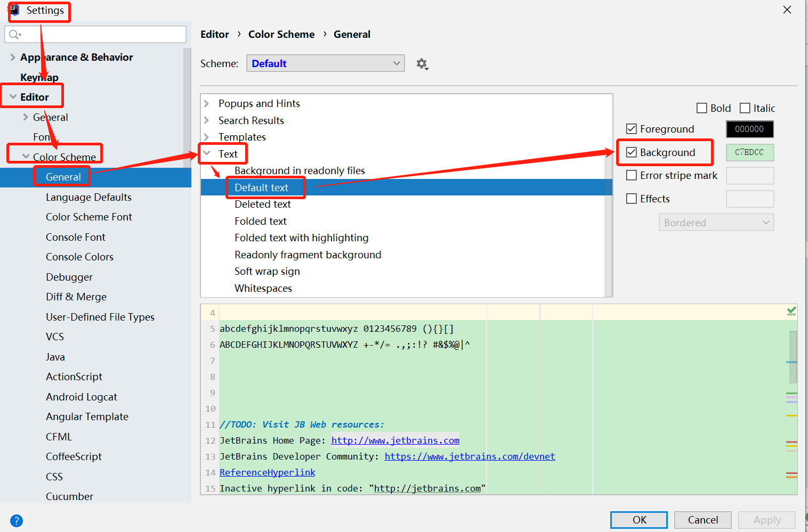This screenshot has height=532, width=808.
Task: Select Diff & Merge in the sidebar
Action: [x=76, y=297]
